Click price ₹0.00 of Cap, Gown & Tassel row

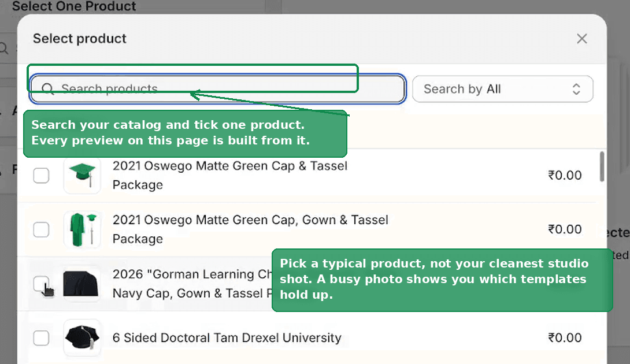[565, 229]
